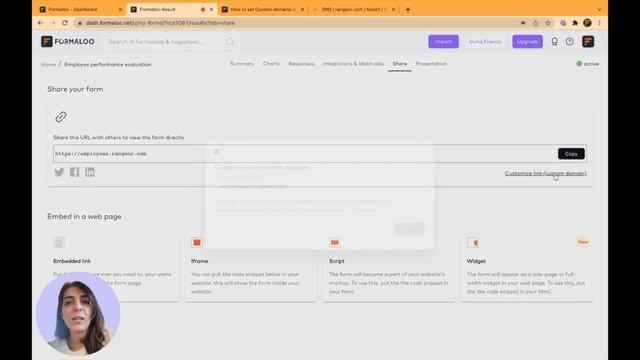Screen dimensions: 640x360
Task: Bookmark this page with star icon
Action: [548, 23]
